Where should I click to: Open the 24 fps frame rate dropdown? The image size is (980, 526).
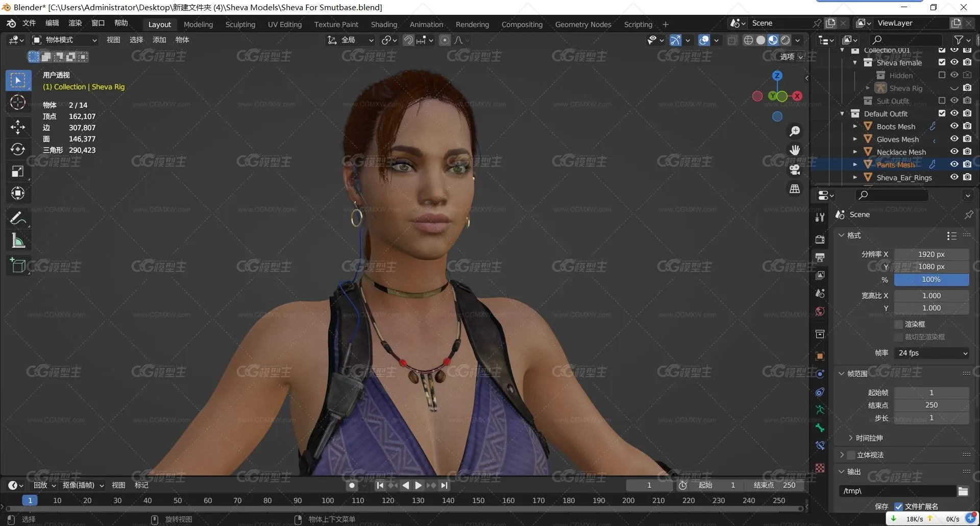[x=932, y=353]
